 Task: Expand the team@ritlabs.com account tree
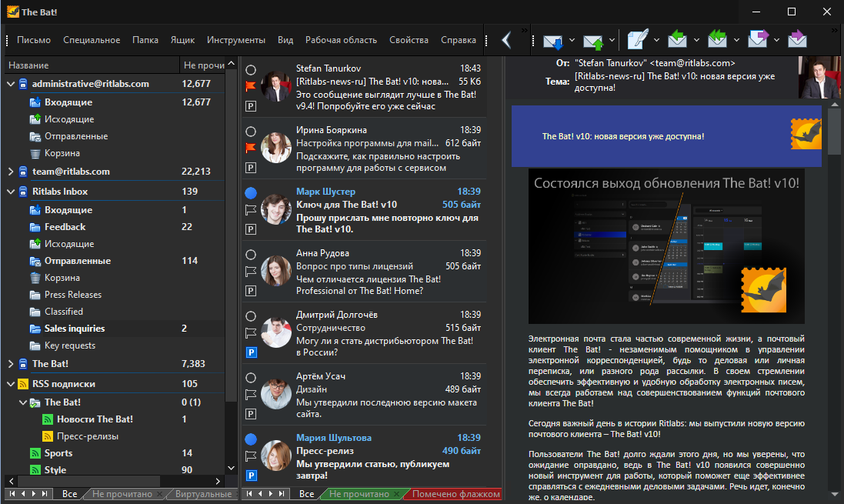pos(11,172)
